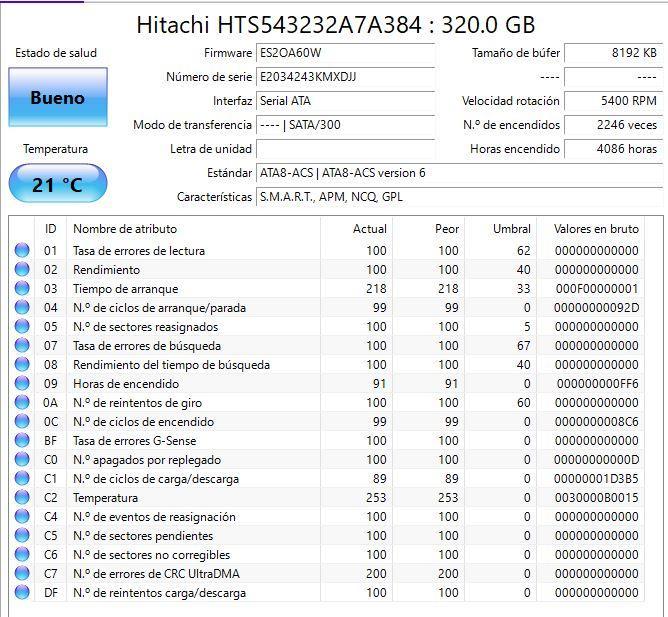Click the N.º apagados por replegado name
The height and width of the screenshot is (617, 668).
147,460
